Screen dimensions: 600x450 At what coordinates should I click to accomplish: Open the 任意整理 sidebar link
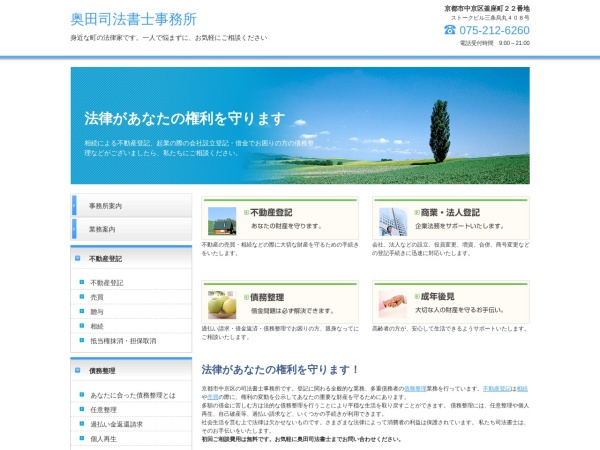(103, 410)
